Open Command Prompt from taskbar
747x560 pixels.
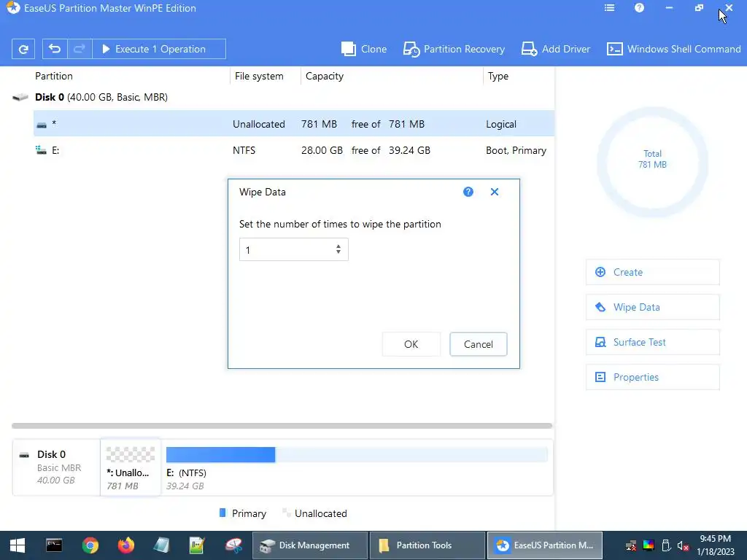[x=54, y=545]
